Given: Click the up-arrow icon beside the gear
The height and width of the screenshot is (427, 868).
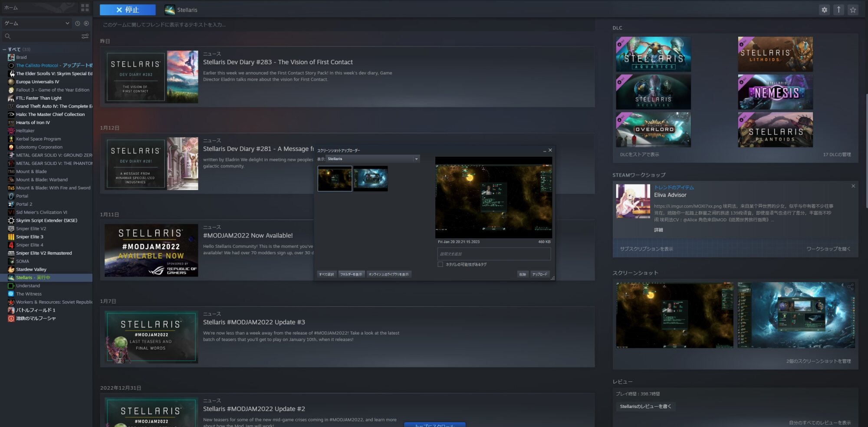Looking at the screenshot, I should [x=838, y=10].
